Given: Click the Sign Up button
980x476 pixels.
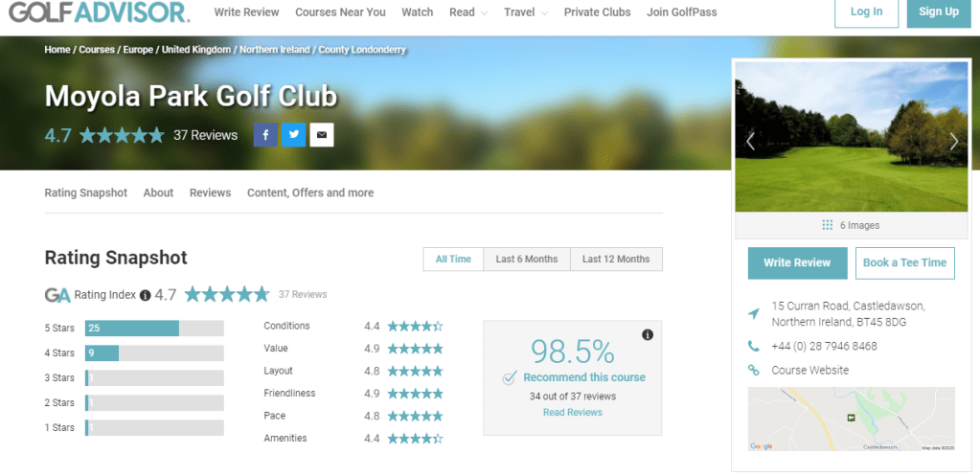Looking at the screenshot, I should coord(939,12).
